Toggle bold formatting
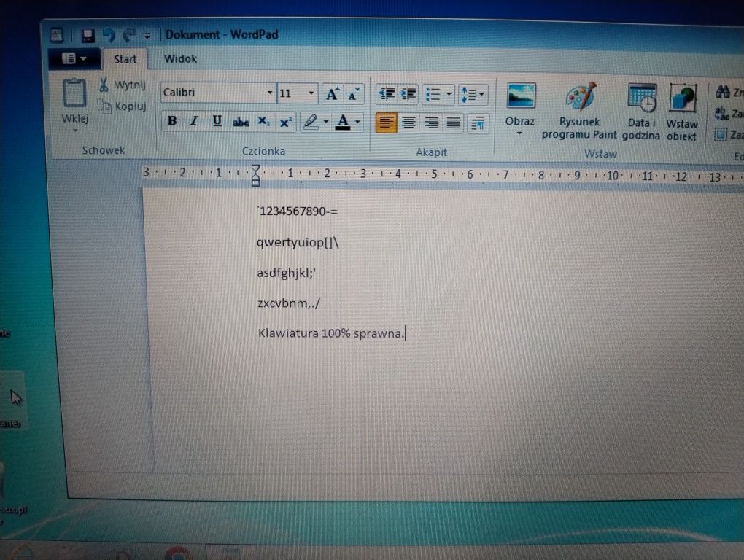744x560 pixels. [171, 121]
